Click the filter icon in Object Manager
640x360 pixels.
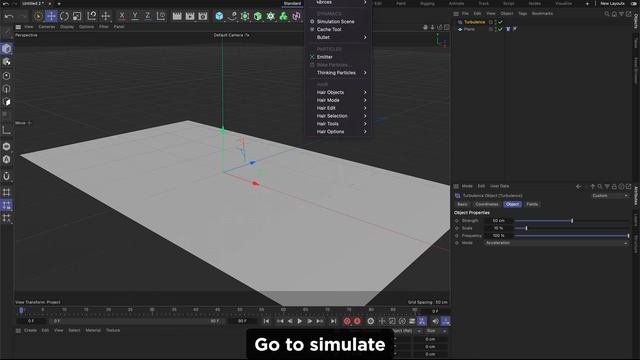click(621, 14)
